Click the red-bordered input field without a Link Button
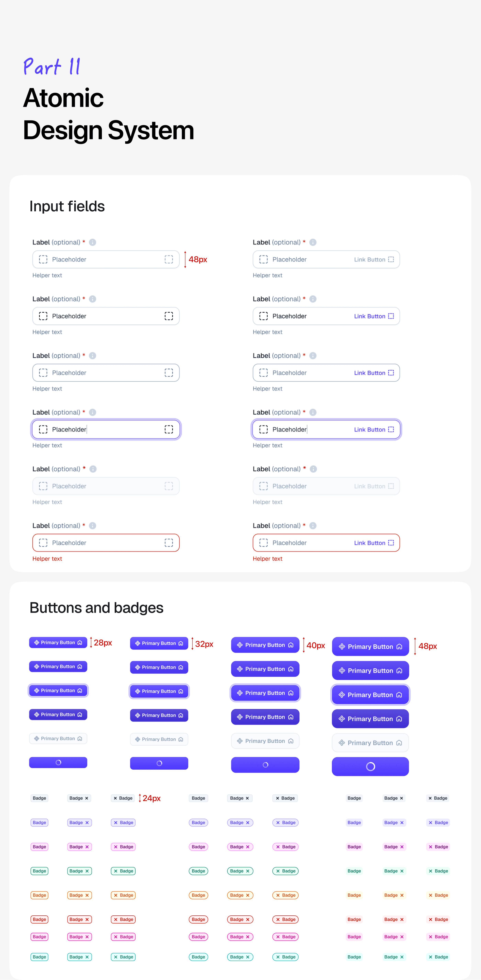Viewport: 481px width, 980px height. coord(106,543)
